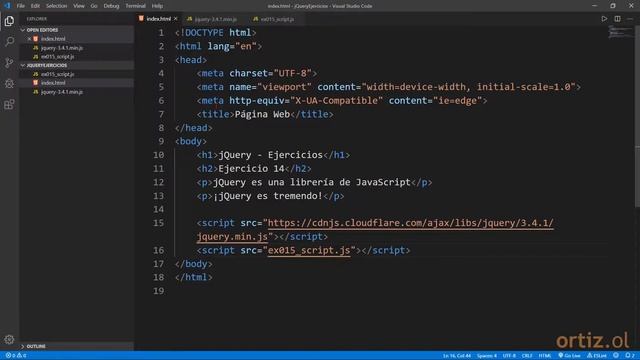Close index.html in the Open Editors list

(x=29, y=39)
